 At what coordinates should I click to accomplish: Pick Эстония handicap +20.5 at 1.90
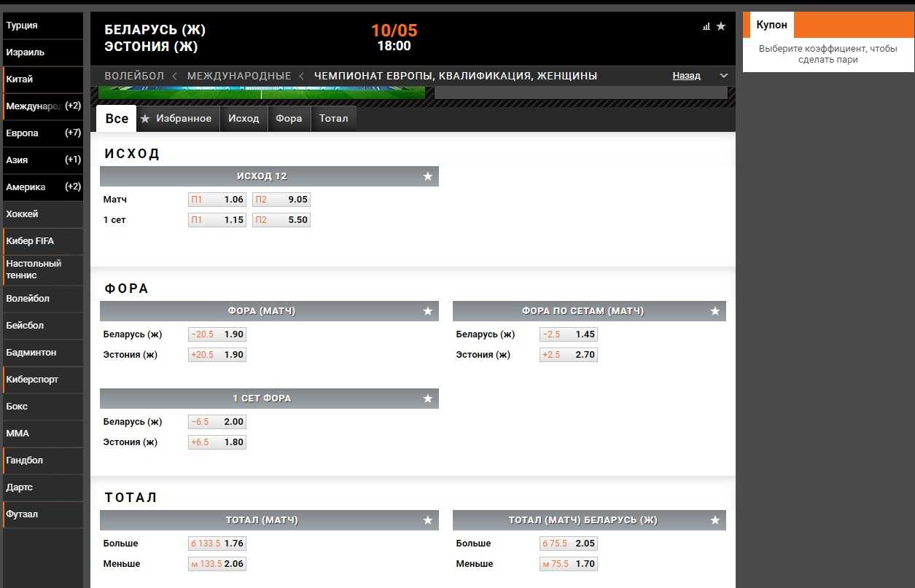pyautogui.click(x=217, y=355)
